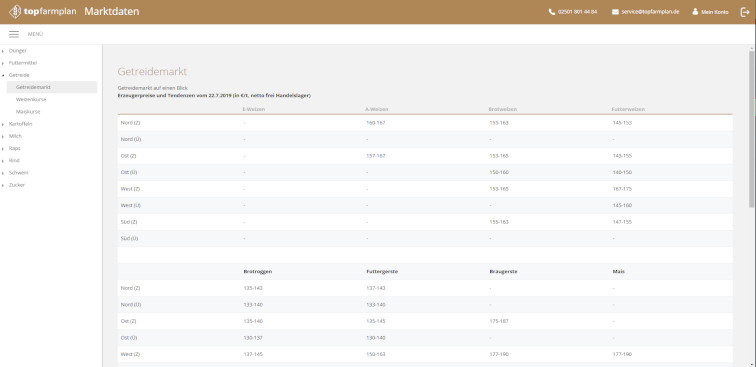756x367 pixels.
Task: Click the Braugerste value 175-187
Action: click(x=499, y=321)
